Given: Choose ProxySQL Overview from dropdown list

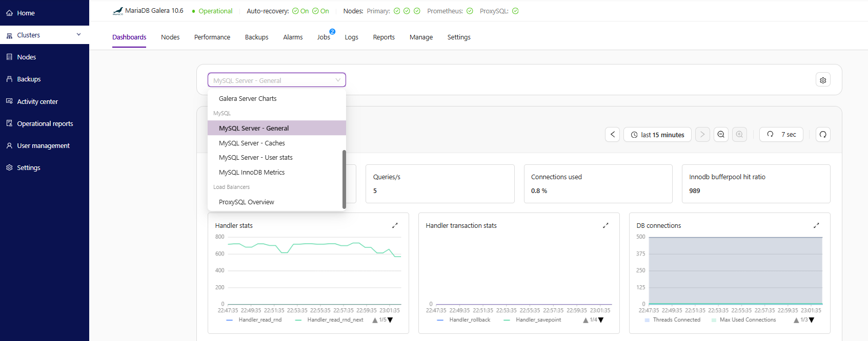Looking at the screenshot, I should tap(247, 202).
